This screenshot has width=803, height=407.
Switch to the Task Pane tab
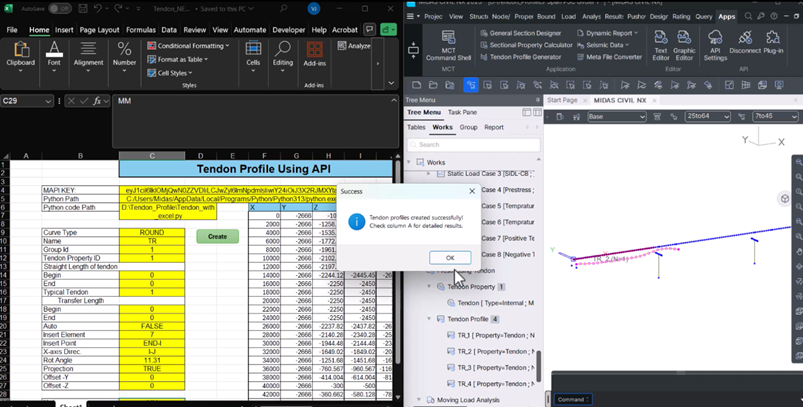[462, 113]
